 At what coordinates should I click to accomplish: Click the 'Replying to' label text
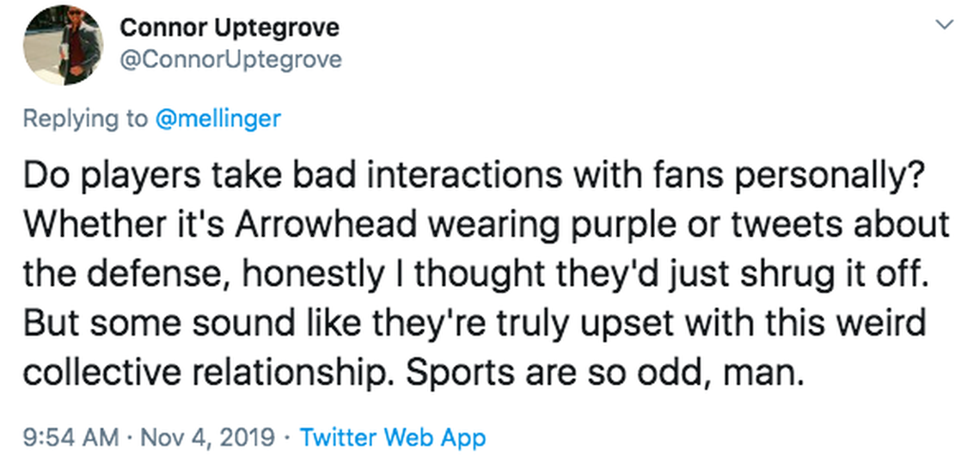tap(84, 118)
